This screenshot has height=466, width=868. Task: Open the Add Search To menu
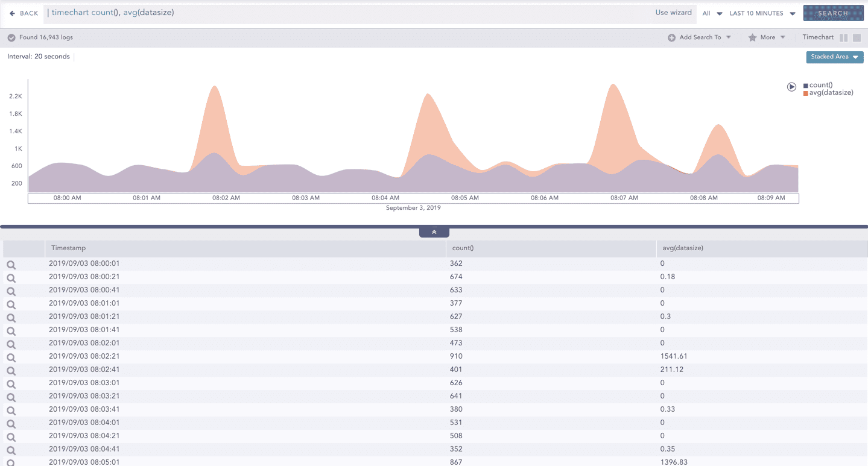pyautogui.click(x=700, y=37)
